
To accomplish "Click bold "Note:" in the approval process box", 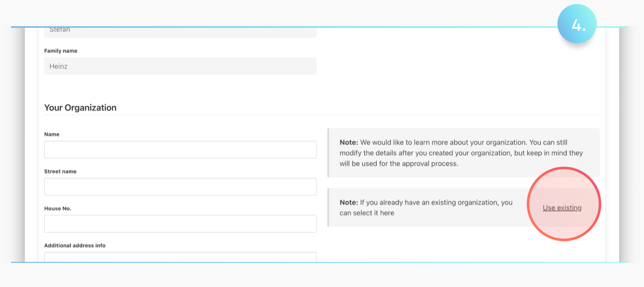I will point(349,142).
